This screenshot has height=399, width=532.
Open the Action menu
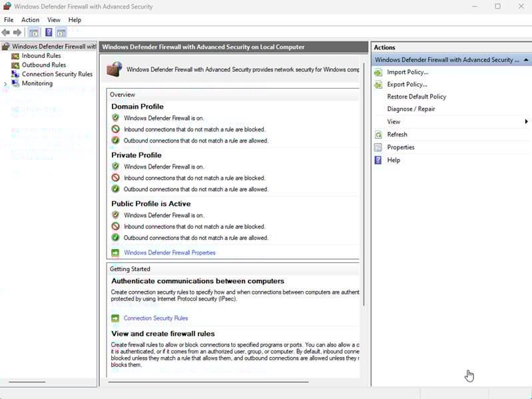click(30, 20)
